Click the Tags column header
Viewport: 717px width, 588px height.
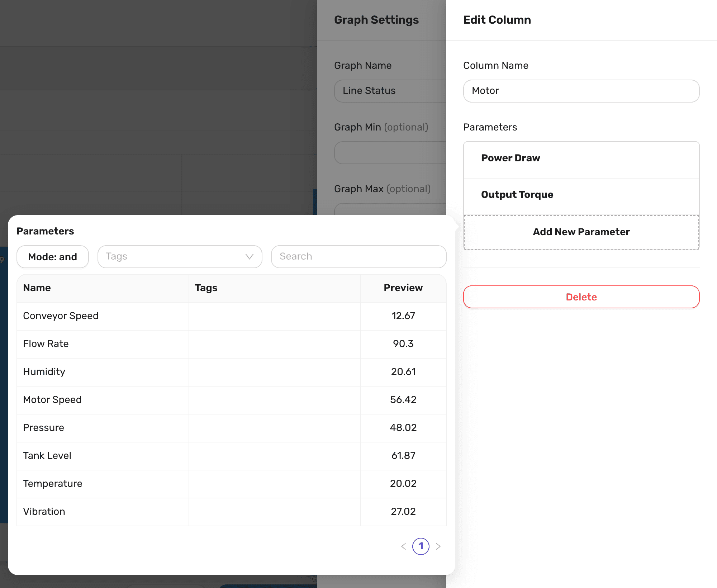click(x=275, y=288)
